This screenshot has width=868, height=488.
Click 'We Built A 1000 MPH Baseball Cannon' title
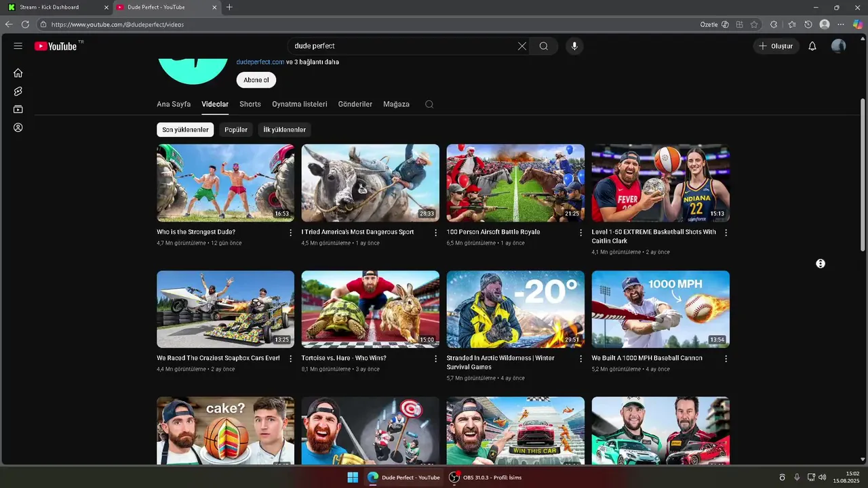click(647, 358)
